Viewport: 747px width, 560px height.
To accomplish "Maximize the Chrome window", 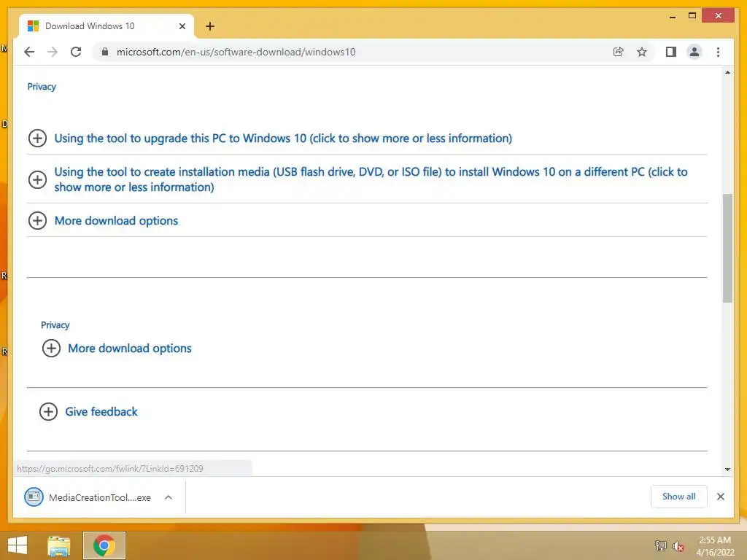I will 692,16.
